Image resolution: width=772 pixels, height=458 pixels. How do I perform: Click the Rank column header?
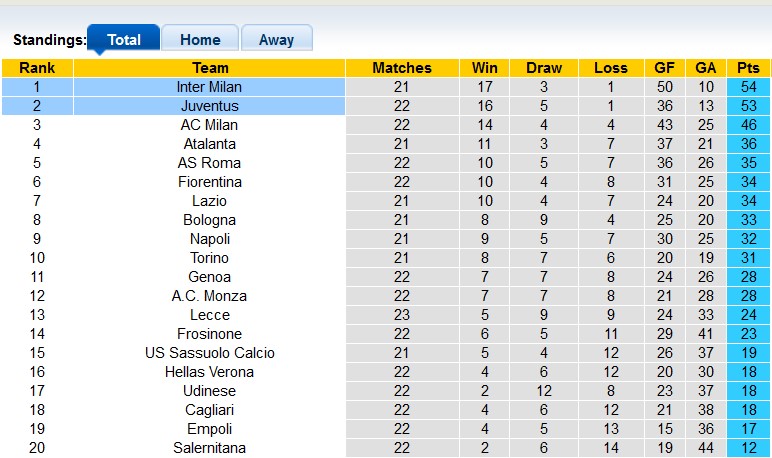click(x=37, y=68)
